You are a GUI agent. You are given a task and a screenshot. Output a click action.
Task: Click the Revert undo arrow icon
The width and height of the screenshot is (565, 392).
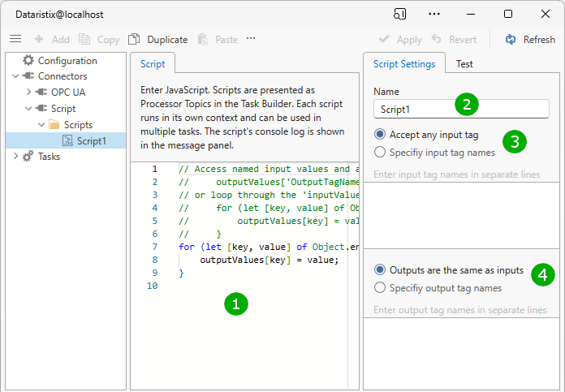pyautogui.click(x=437, y=39)
